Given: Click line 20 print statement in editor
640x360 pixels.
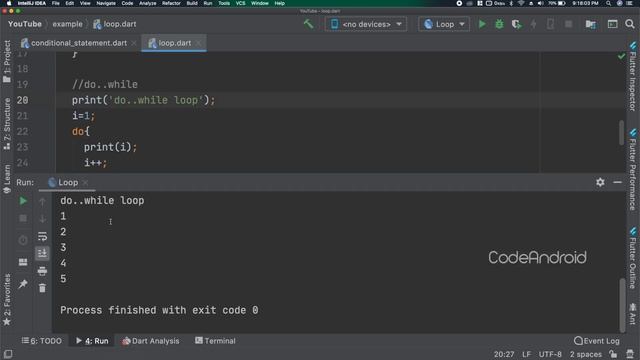Looking at the screenshot, I should 143,100.
